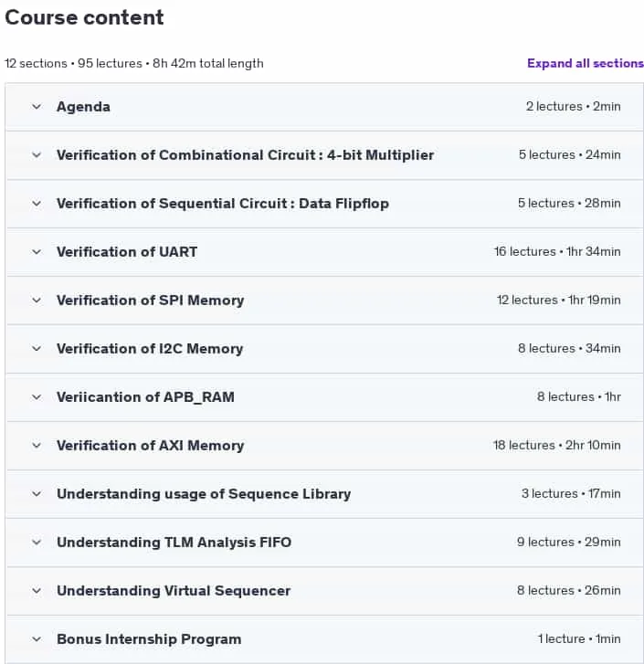Expand Verification of AXI Memory chevron

[x=37, y=446]
